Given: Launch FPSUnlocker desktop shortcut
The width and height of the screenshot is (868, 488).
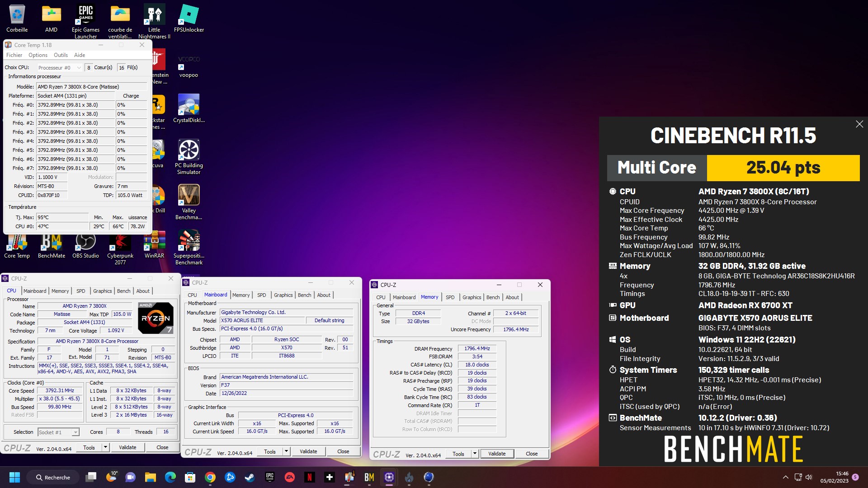Looking at the screenshot, I should pos(189,19).
